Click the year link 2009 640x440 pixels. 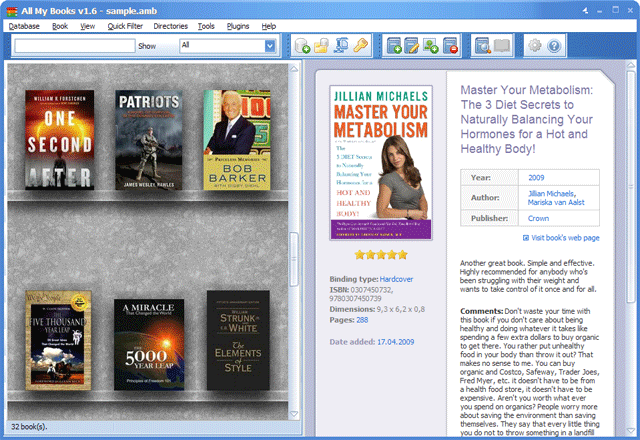[536, 178]
